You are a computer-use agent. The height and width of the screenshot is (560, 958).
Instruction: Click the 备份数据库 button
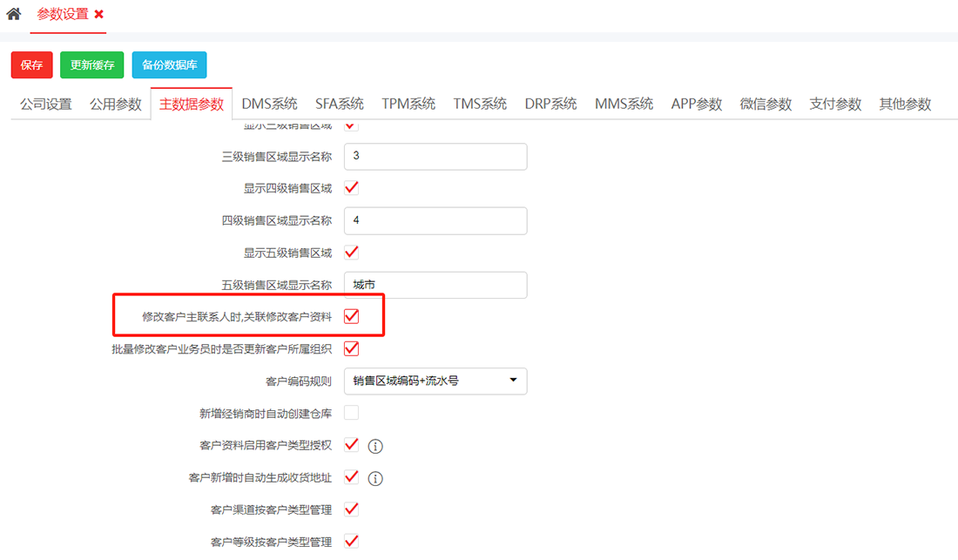pos(169,65)
